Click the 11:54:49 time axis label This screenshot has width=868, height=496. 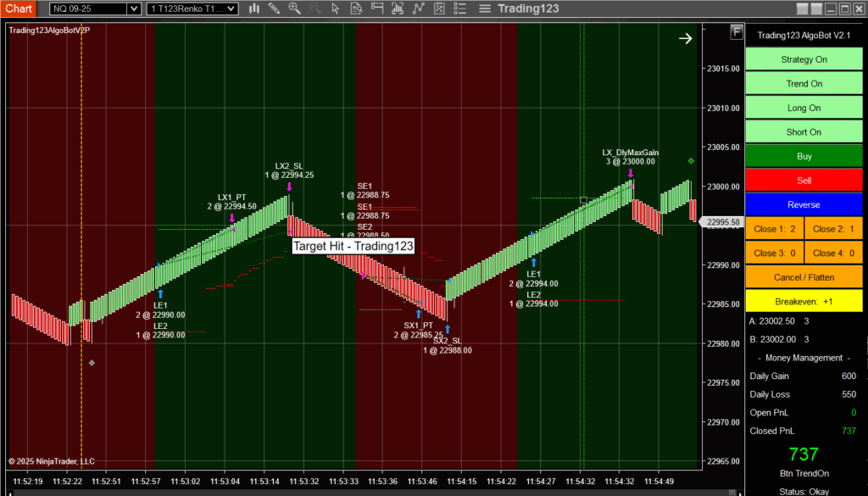658,482
